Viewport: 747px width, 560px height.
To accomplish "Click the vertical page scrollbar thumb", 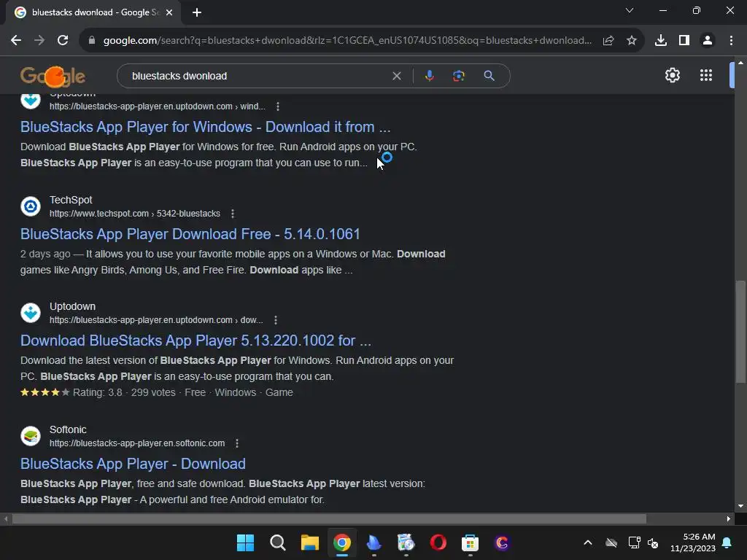I will (x=740, y=332).
